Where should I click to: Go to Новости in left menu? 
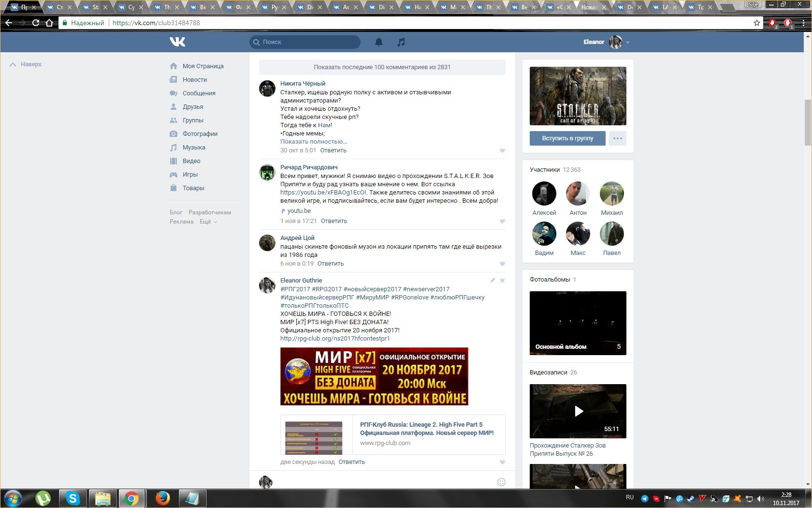click(194, 80)
